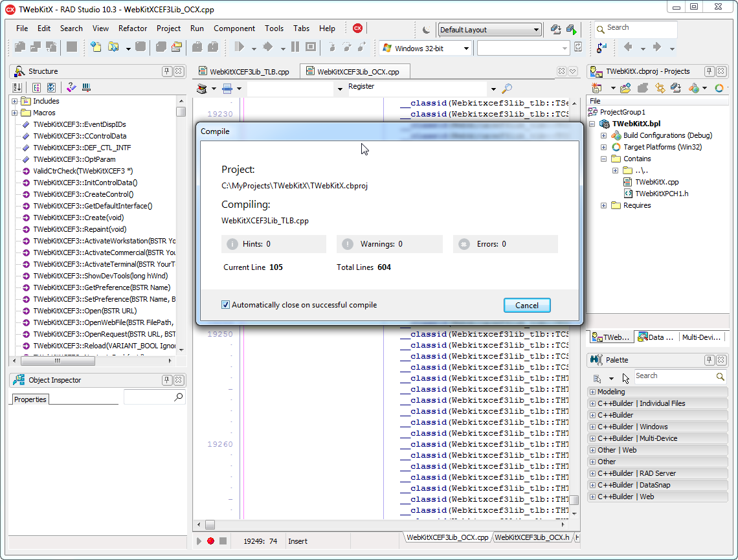Open the Tabs menu
This screenshot has width=738, height=560.
[301, 28]
